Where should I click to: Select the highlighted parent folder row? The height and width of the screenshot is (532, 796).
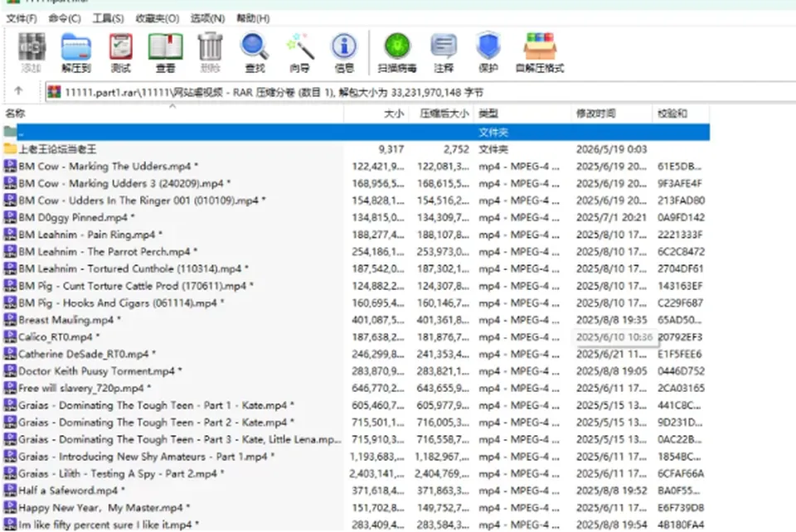[x=357, y=133]
